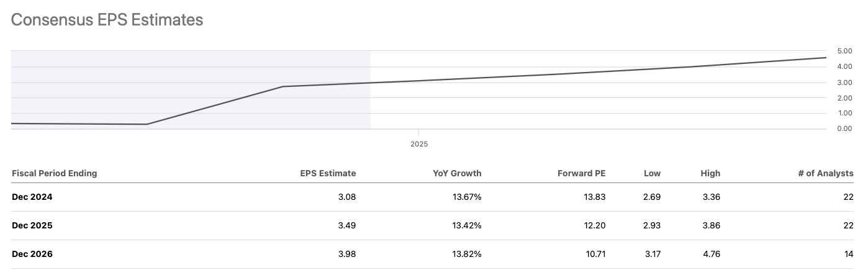
Task: Click the 5.00 y-axis label
Action: [x=844, y=51]
